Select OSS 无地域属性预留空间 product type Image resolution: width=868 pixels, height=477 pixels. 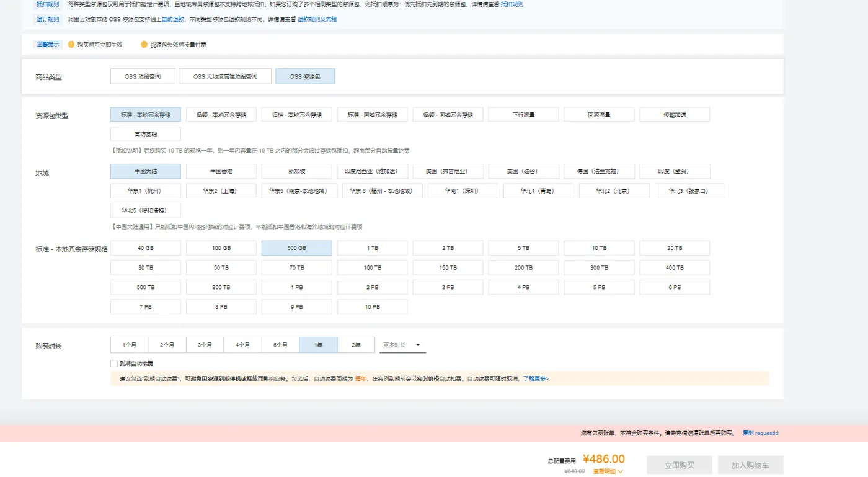coord(225,76)
